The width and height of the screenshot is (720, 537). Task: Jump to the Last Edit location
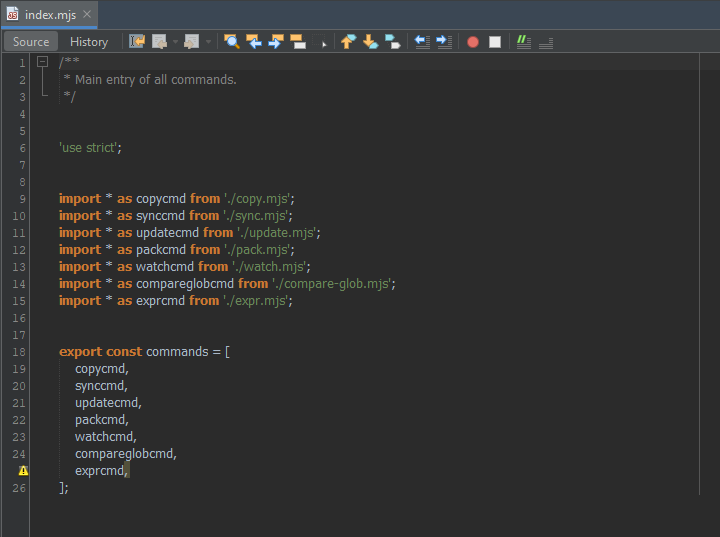(137, 42)
